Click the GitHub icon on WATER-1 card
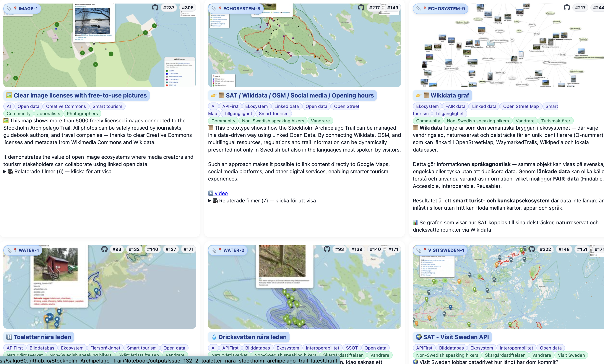The width and height of the screenshot is (604, 364). 104,249
